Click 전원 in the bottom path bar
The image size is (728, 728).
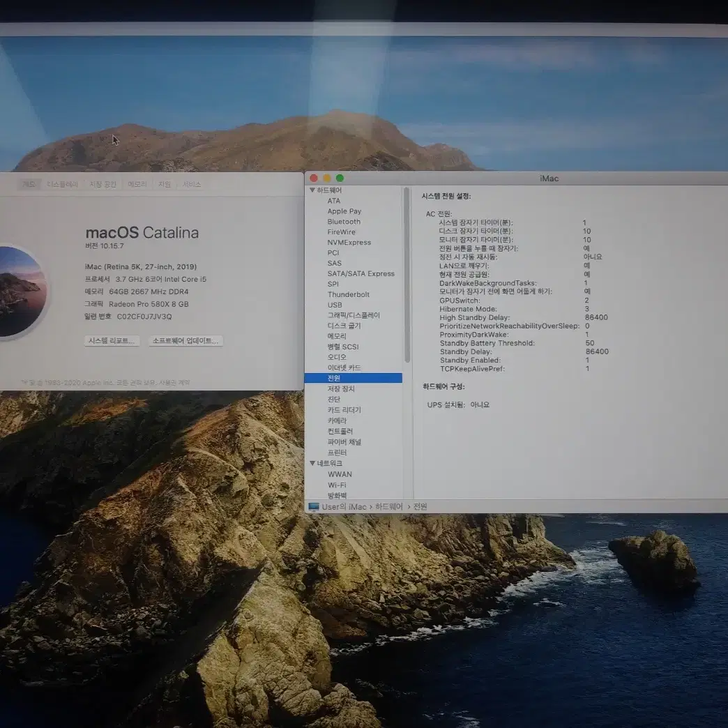tap(420, 506)
